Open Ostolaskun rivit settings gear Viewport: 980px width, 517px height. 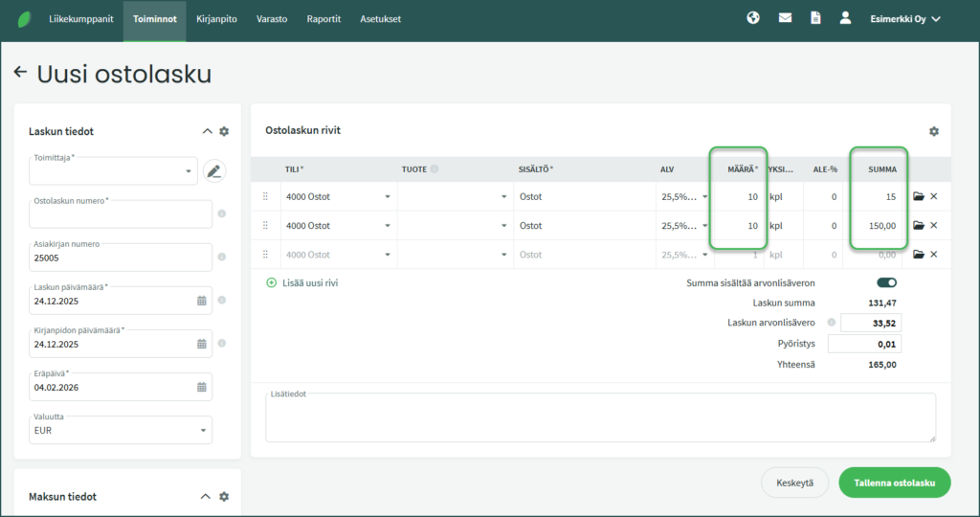[x=934, y=131]
